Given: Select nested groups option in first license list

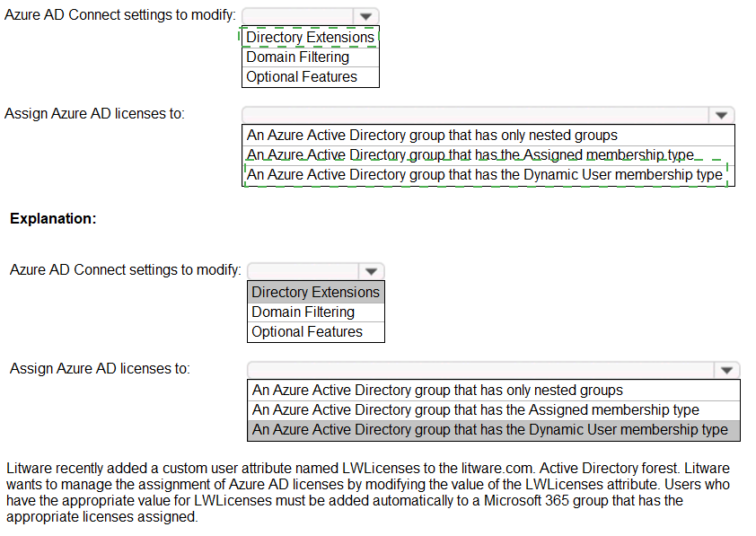Looking at the screenshot, I should click(432, 135).
